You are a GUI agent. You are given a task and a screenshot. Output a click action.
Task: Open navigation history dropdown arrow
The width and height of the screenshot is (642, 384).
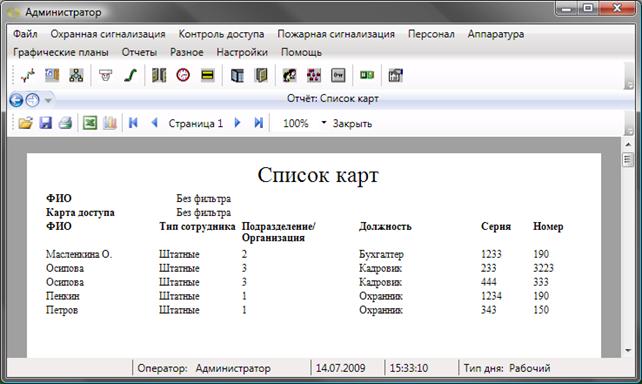tap(48, 100)
